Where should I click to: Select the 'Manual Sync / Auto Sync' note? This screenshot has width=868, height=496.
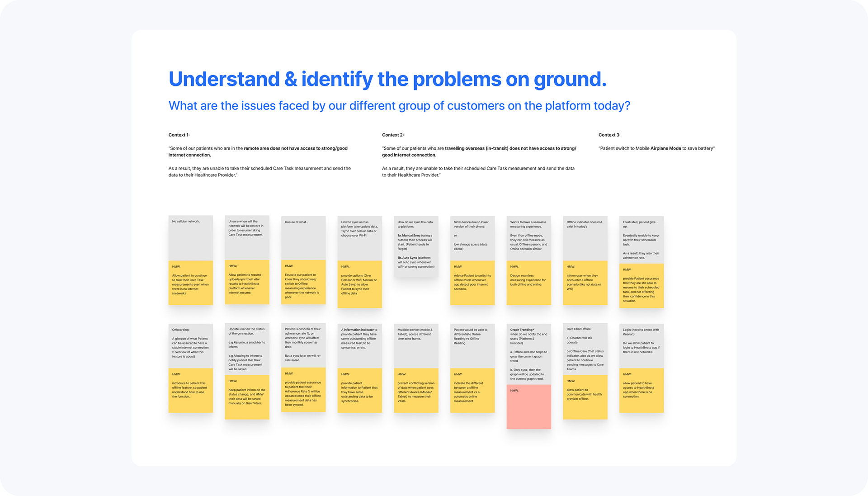(416, 246)
